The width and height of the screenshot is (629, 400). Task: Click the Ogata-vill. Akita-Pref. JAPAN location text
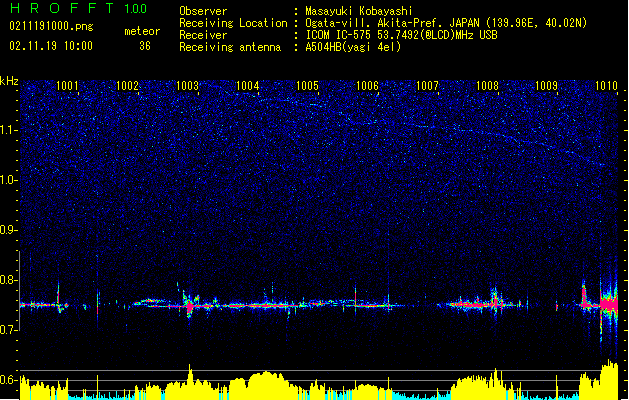[446, 23]
